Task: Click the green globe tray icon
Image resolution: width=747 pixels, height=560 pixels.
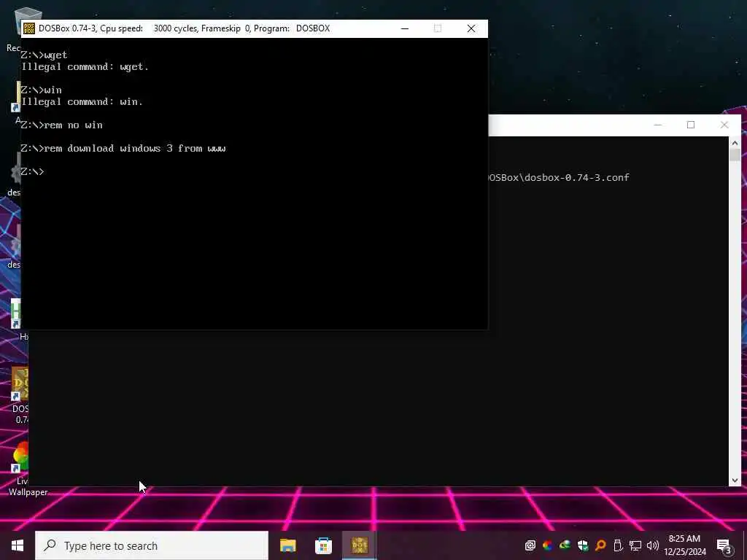Action: 565,545
